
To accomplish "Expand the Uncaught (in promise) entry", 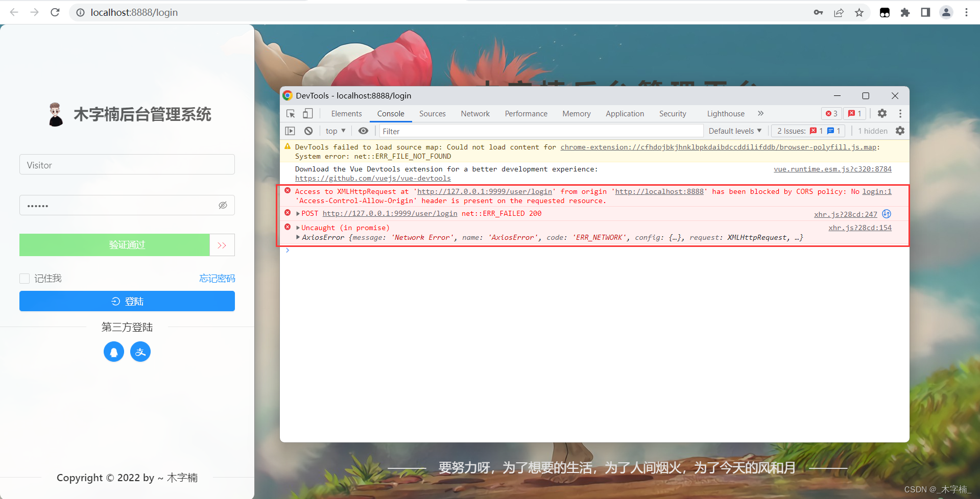I will point(298,228).
